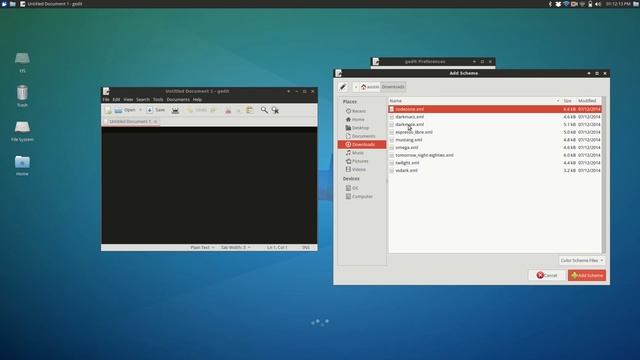The width and height of the screenshot is (640, 360).
Task: Click the gedit task button in top panel
Action: 51,4
